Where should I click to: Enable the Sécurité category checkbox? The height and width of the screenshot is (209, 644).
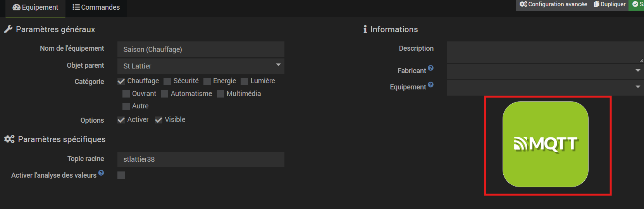coord(167,81)
